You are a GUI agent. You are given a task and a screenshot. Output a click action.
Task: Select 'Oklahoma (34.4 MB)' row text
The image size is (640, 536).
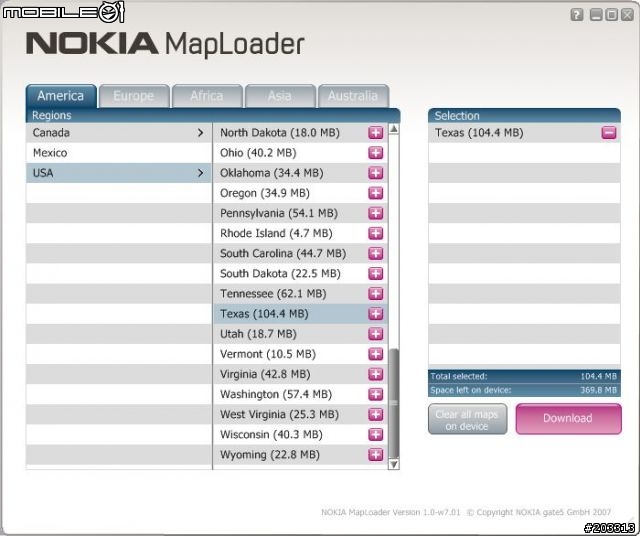click(271, 173)
